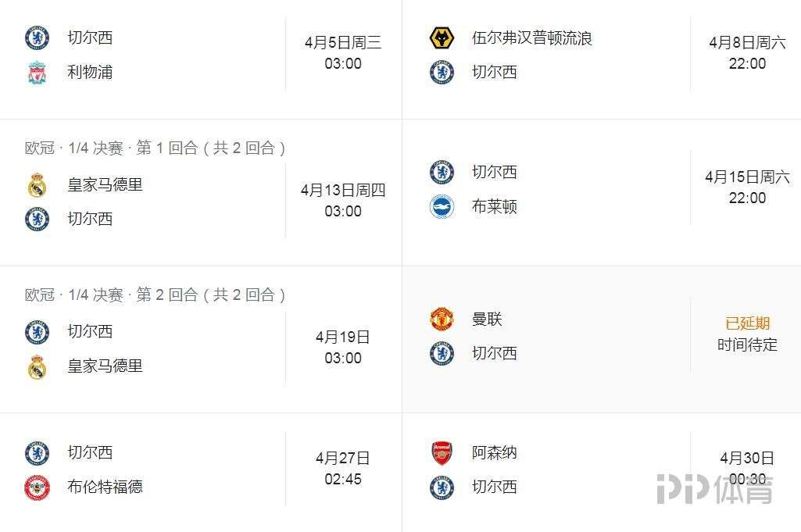Click the 4月13日周四 03:00 match time
Viewport: 801px width, 532px height.
point(343,201)
